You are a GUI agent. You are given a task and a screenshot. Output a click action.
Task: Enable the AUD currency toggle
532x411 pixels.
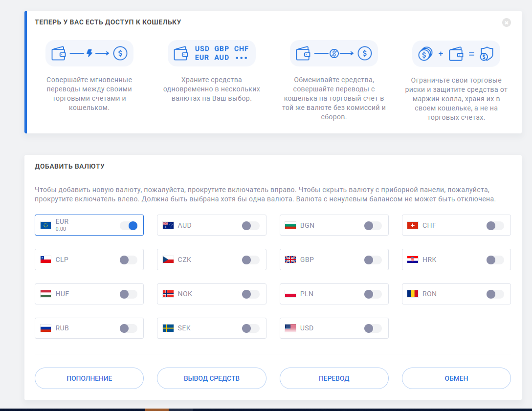pyautogui.click(x=251, y=225)
